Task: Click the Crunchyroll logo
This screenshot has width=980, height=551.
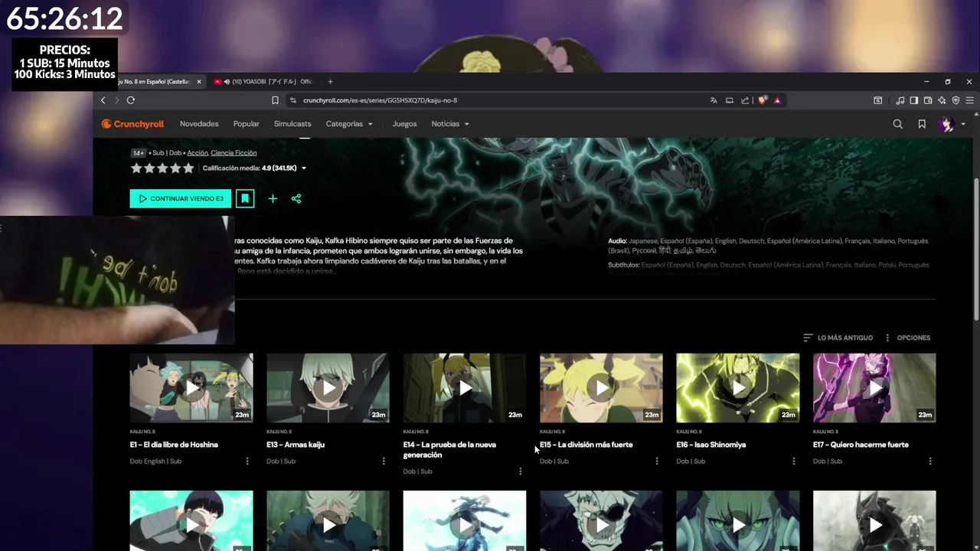Action: click(x=132, y=124)
